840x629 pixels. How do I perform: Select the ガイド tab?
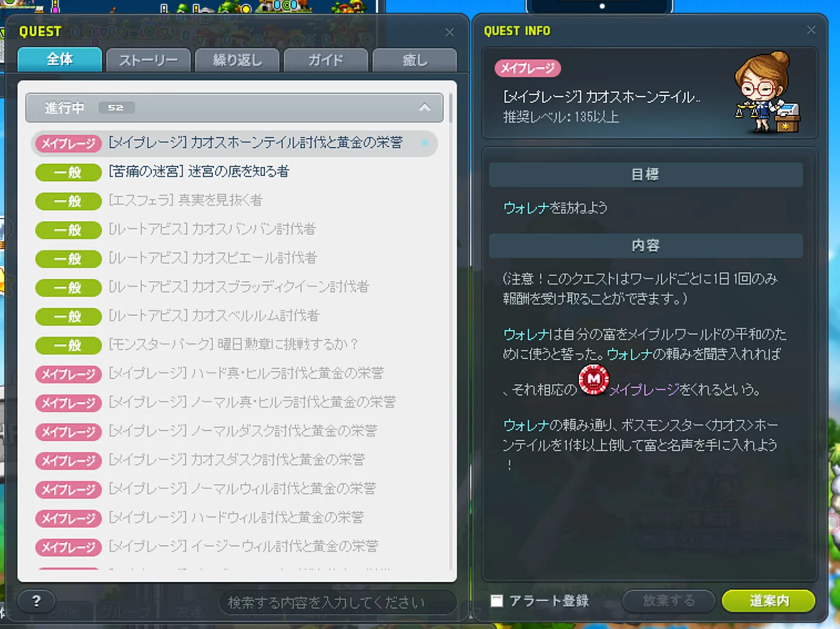[x=326, y=60]
